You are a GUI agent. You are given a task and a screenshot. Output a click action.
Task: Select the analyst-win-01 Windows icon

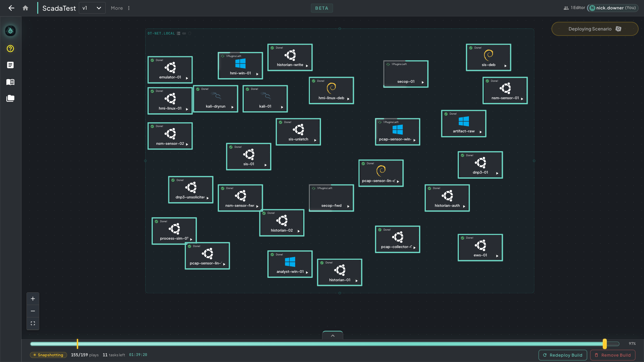point(290,262)
